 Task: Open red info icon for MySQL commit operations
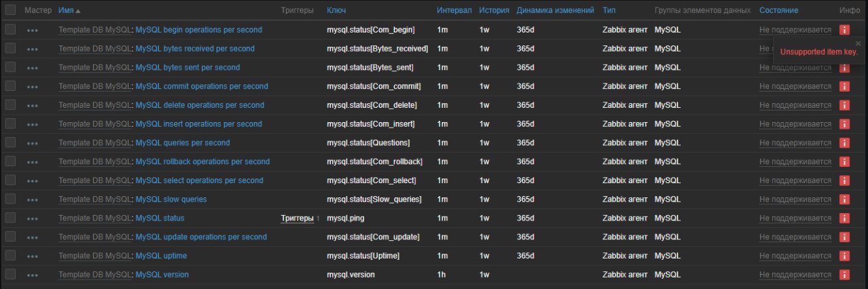[844, 86]
